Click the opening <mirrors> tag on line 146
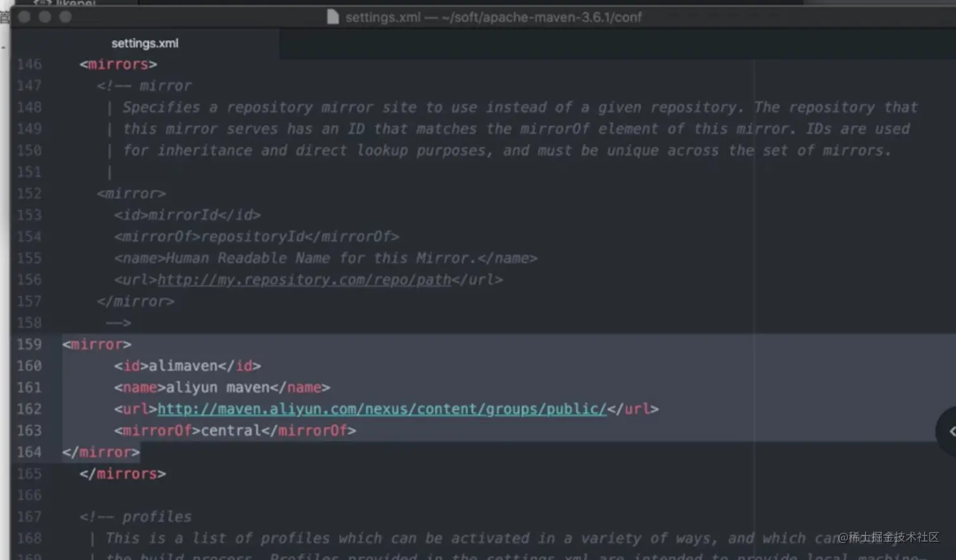 click(x=118, y=64)
